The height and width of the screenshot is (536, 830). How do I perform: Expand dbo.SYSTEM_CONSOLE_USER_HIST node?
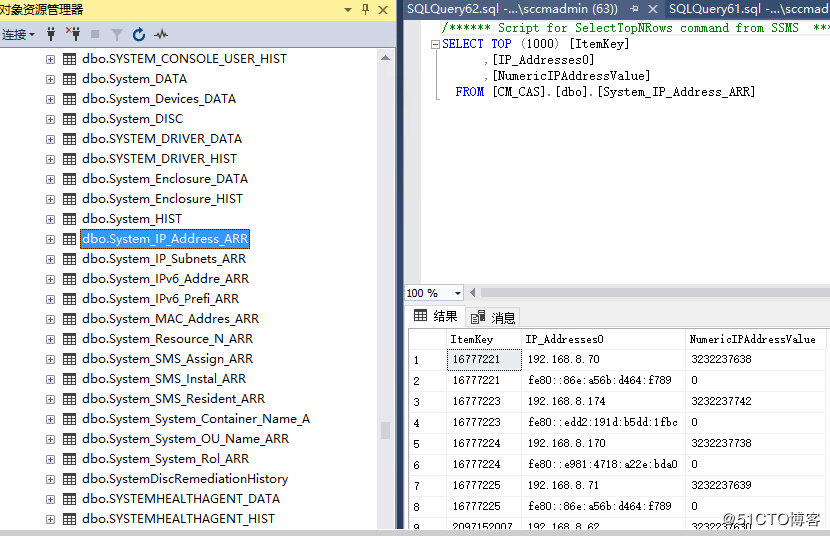tap(50, 59)
